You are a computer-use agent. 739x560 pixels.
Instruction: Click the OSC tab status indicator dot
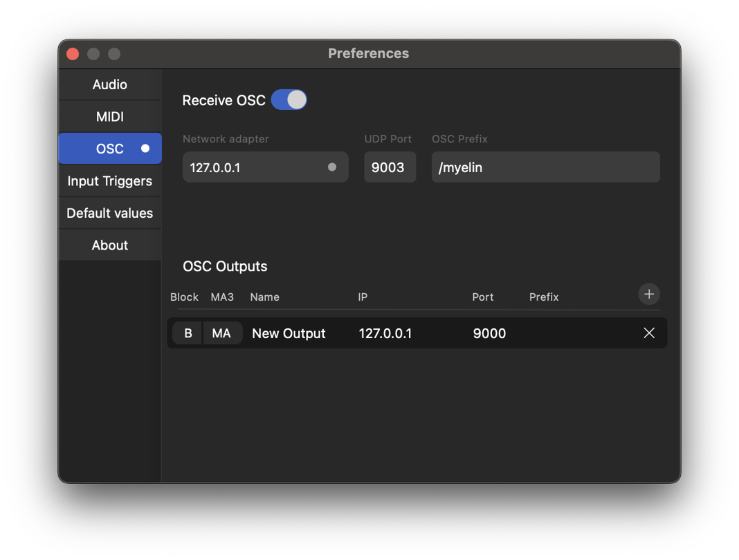(x=145, y=149)
